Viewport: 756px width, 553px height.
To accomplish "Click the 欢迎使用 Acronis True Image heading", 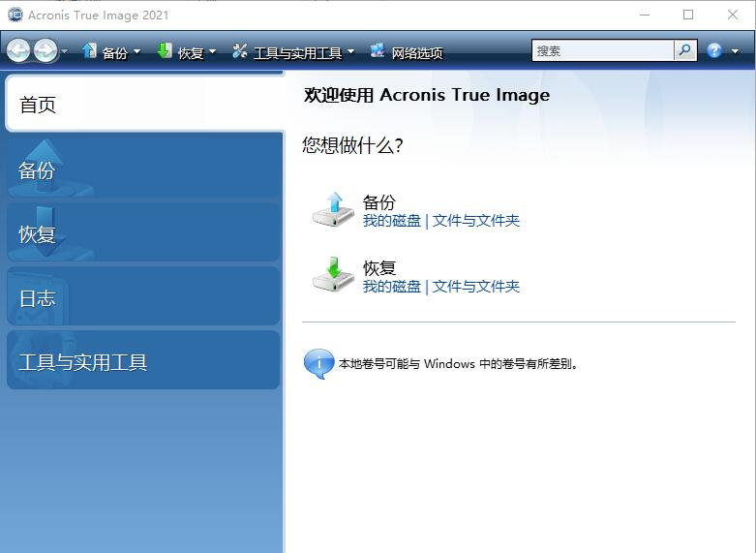I will coord(427,95).
